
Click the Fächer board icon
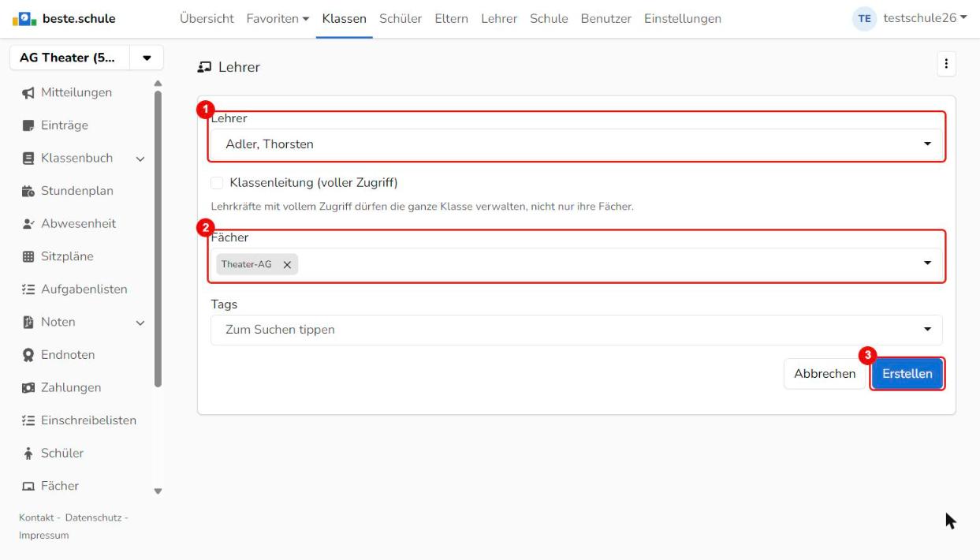pyautogui.click(x=28, y=486)
